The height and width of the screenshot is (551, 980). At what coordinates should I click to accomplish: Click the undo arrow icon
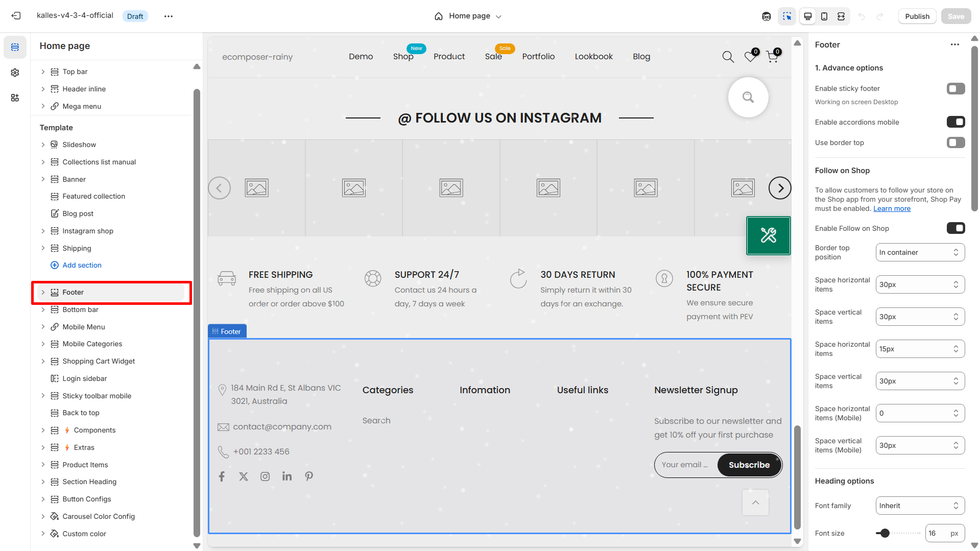(862, 16)
